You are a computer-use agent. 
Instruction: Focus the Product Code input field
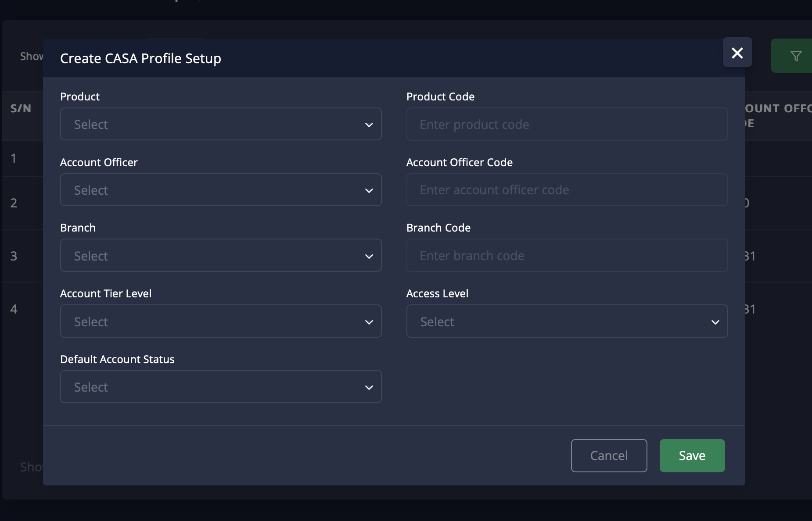[x=567, y=124]
